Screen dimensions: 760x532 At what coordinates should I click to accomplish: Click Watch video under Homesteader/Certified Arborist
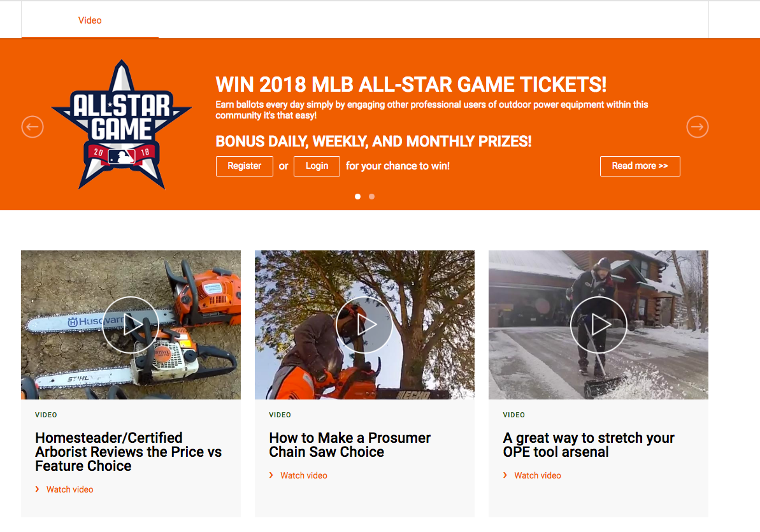coord(70,489)
